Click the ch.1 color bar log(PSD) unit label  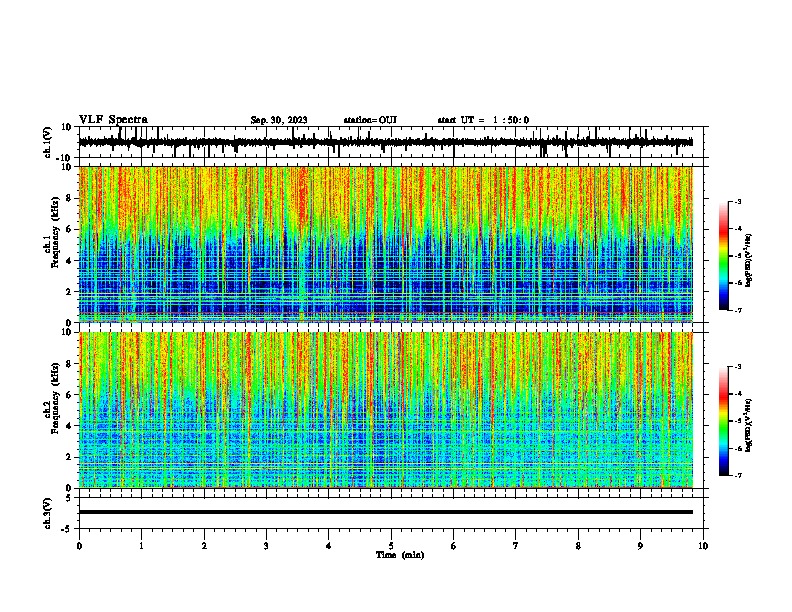coord(749,260)
